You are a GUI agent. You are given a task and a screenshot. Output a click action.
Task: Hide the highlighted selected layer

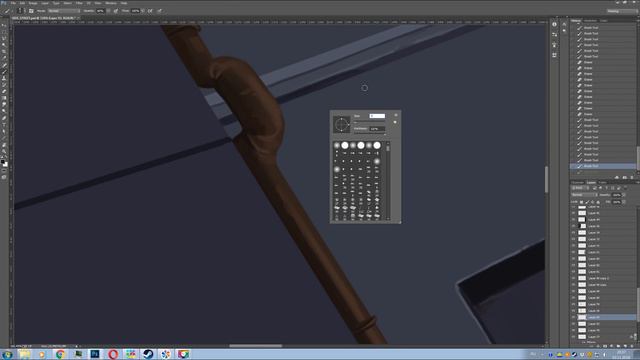click(x=573, y=317)
